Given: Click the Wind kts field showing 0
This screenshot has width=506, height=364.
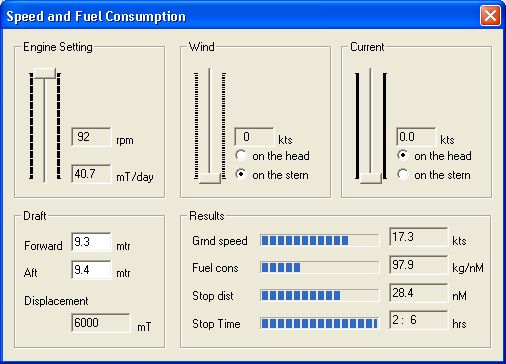Looking at the screenshot, I should point(254,137).
